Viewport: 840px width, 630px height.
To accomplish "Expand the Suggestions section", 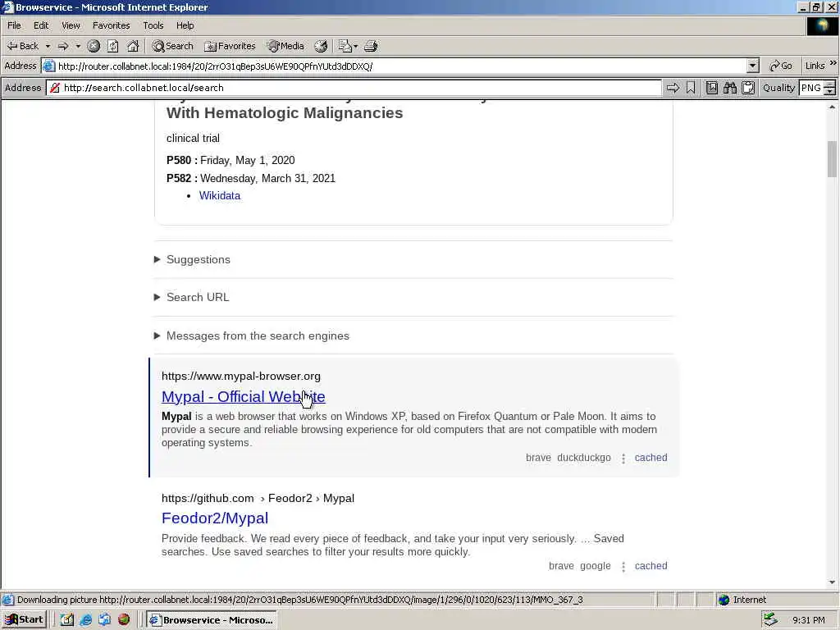I will (x=192, y=260).
